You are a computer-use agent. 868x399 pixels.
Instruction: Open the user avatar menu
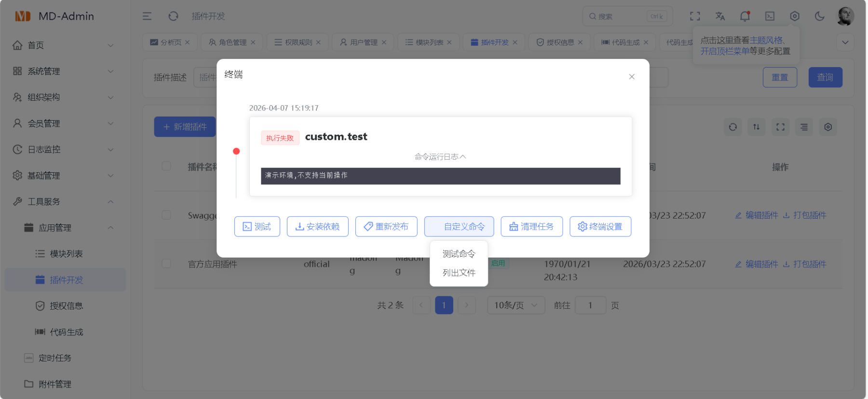[846, 16]
